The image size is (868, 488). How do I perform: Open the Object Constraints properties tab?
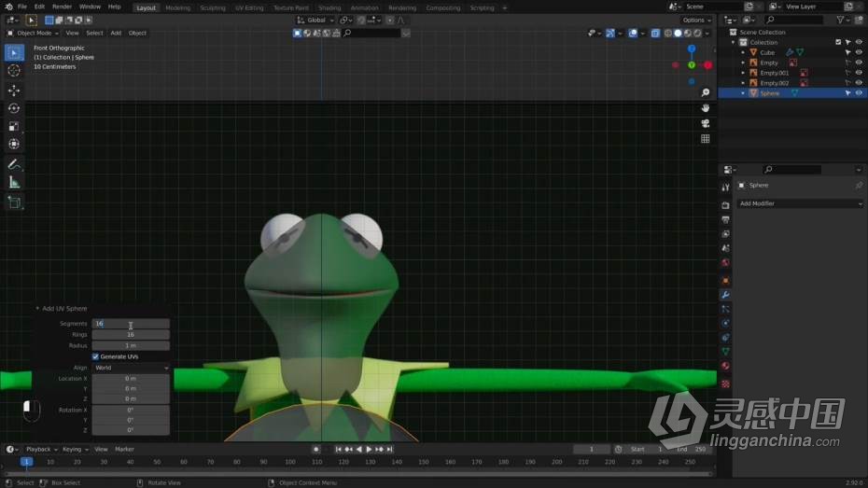point(725,338)
